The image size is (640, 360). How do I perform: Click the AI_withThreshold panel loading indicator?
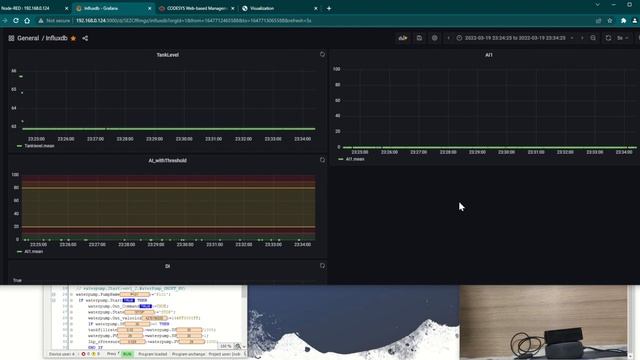point(322,160)
